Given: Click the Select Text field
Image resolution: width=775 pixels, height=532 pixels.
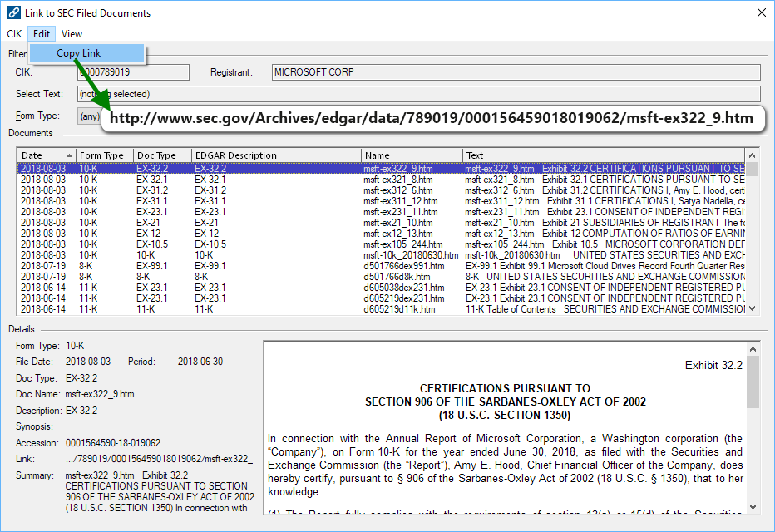Looking at the screenshot, I should (x=418, y=94).
